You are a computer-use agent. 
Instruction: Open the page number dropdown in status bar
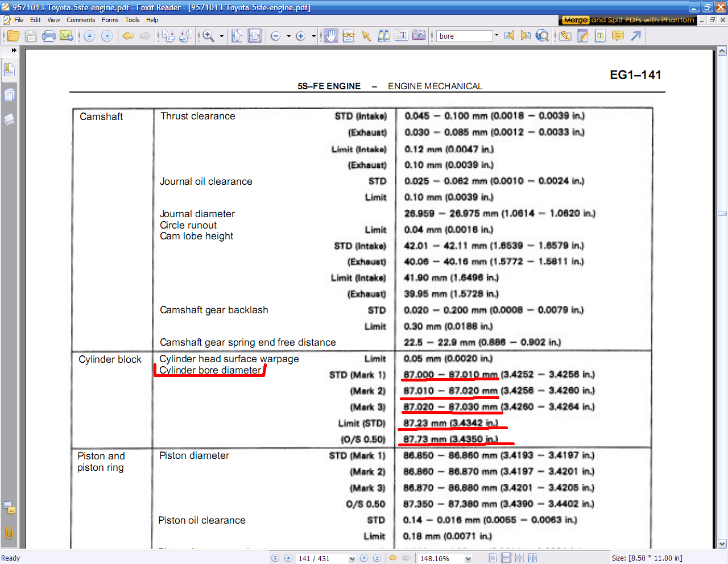tap(352, 558)
